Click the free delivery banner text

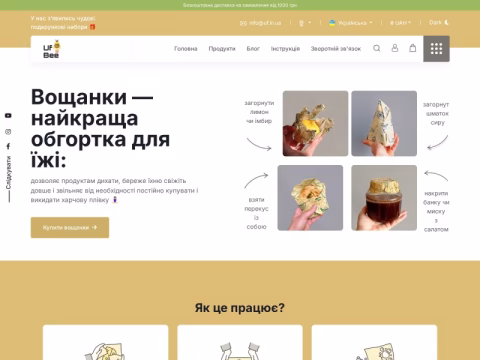[240, 5]
